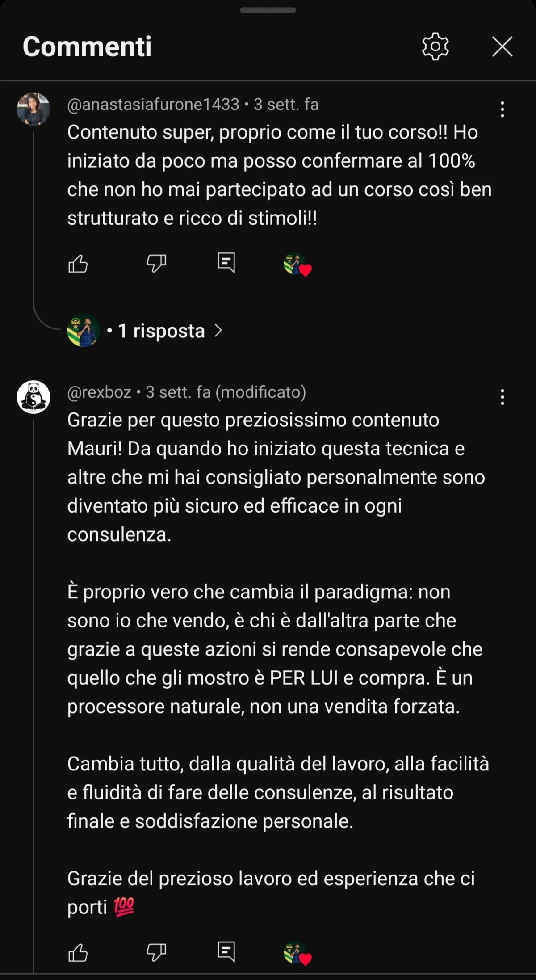The width and height of the screenshot is (536, 980).
Task: Open anastasiafurone1433's profile picture
Action: (33, 109)
